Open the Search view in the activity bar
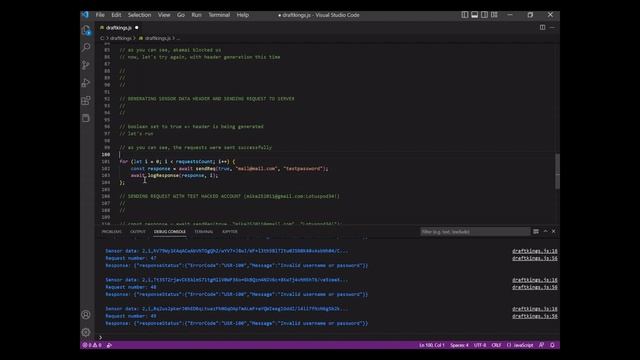 (x=86, y=47)
